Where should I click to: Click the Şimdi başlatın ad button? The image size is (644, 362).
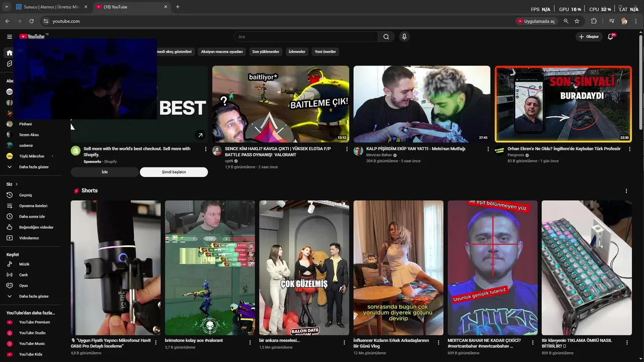pyautogui.click(x=174, y=172)
